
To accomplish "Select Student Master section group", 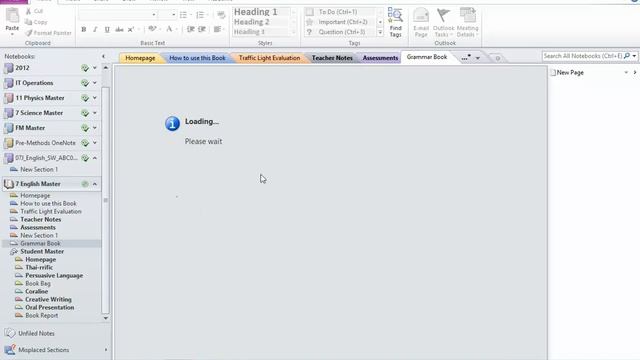I will [42, 251].
